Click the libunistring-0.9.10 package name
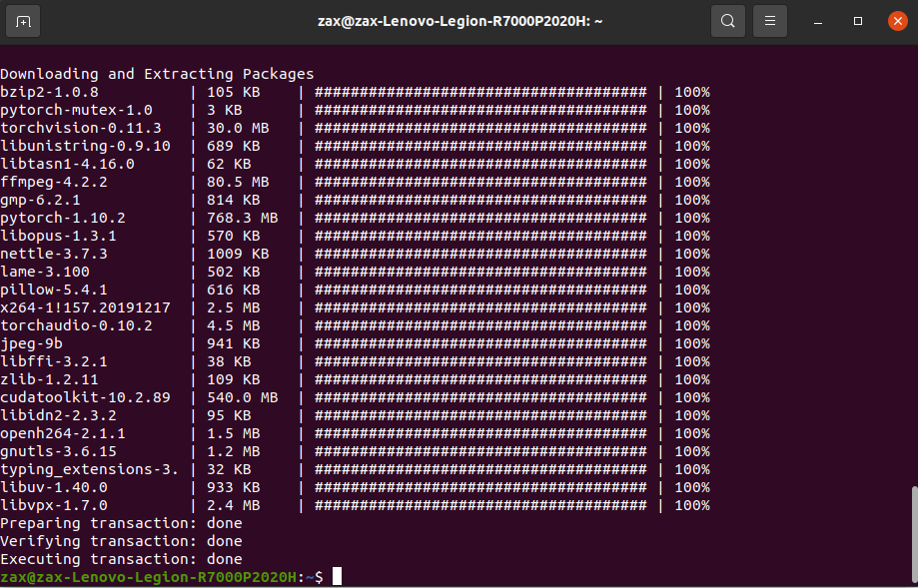The width and height of the screenshot is (918, 588). pos(86,147)
